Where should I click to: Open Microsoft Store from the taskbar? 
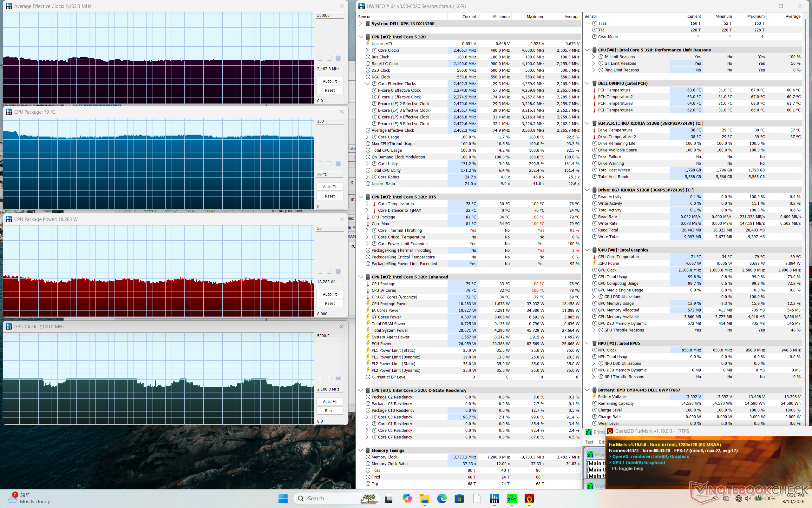[x=459, y=498]
